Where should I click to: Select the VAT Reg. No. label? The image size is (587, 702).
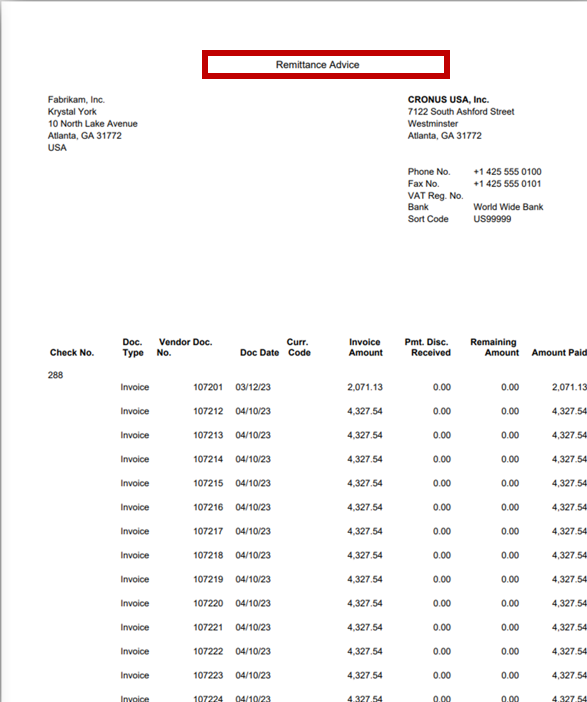[435, 196]
